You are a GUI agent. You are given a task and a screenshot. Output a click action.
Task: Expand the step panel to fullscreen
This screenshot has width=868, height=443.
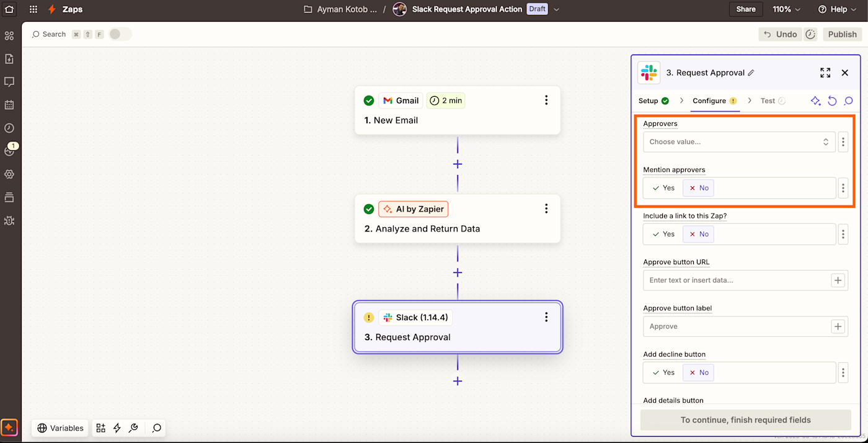825,73
